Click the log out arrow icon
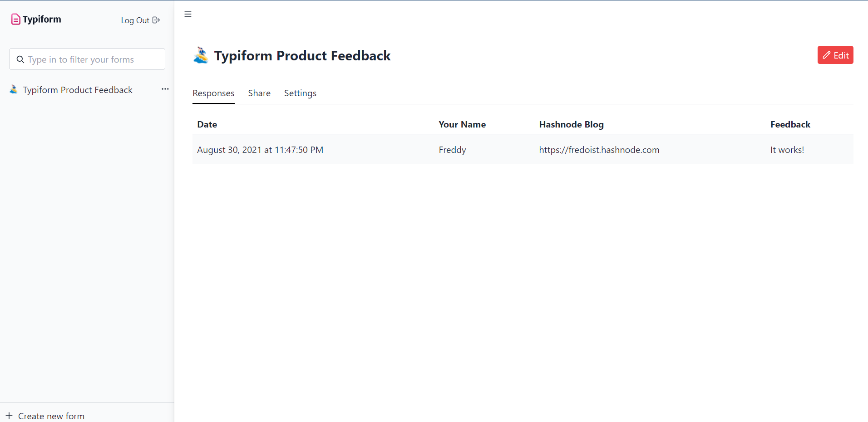The image size is (868, 422). click(x=156, y=20)
